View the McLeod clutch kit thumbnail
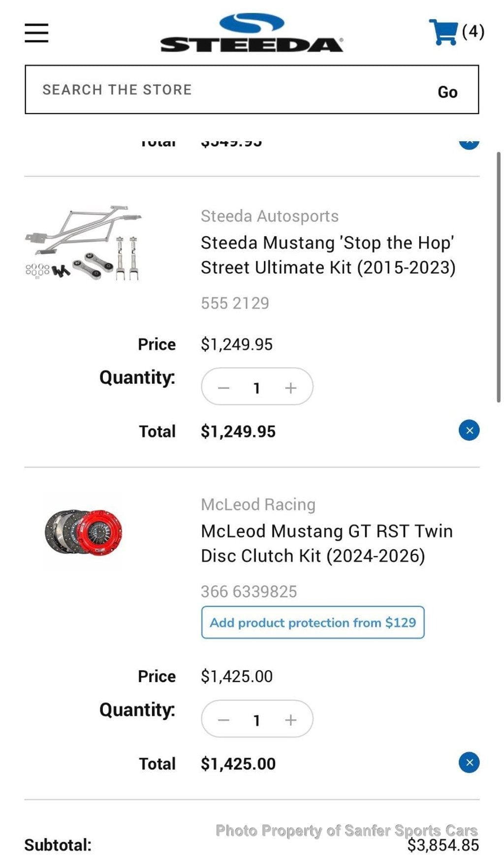The image size is (504, 868). pyautogui.click(x=84, y=533)
